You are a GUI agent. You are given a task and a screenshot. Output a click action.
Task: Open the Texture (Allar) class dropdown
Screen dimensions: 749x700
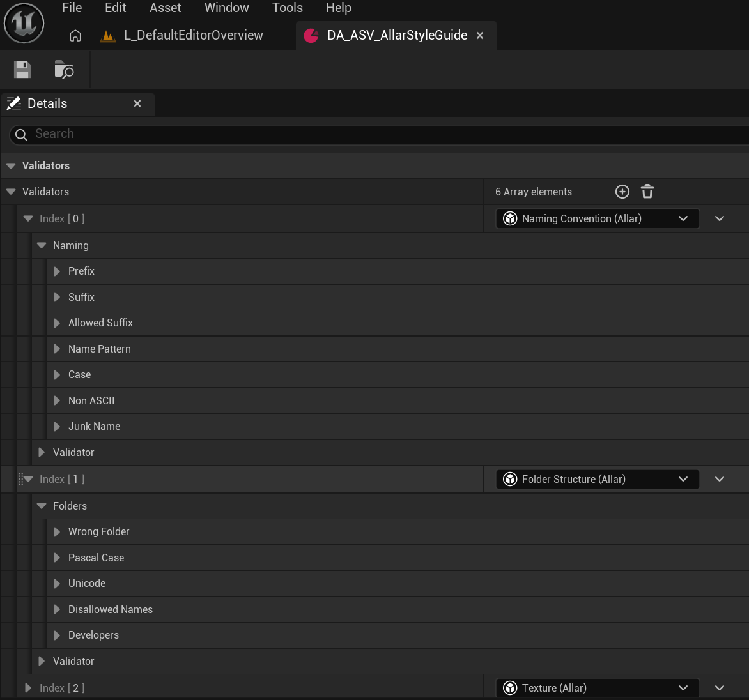click(598, 688)
